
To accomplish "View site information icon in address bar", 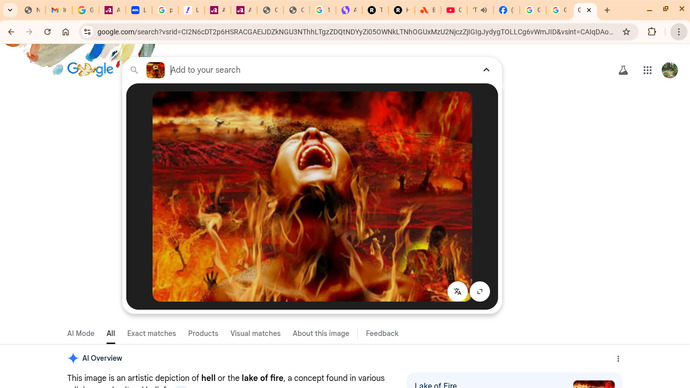I will pyautogui.click(x=87, y=32).
